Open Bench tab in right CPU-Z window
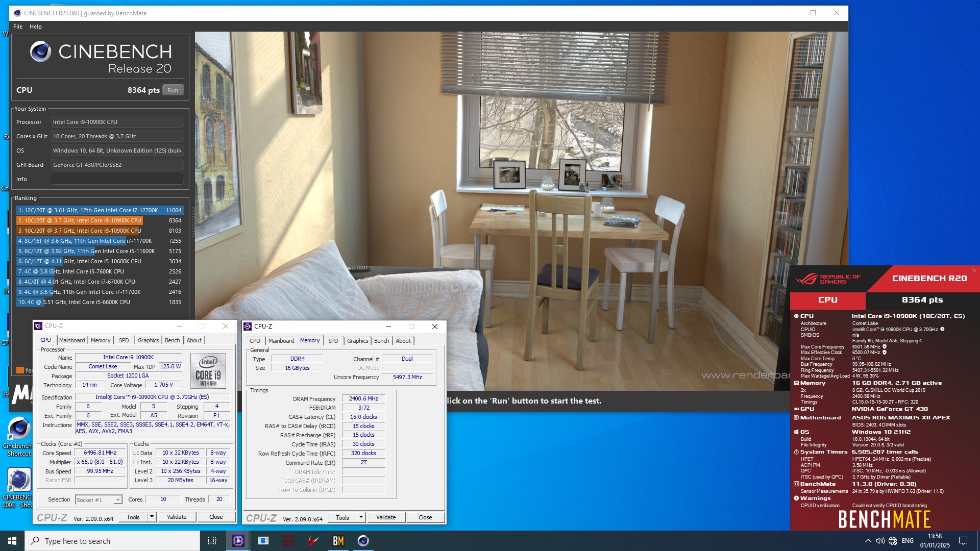 pyautogui.click(x=382, y=341)
